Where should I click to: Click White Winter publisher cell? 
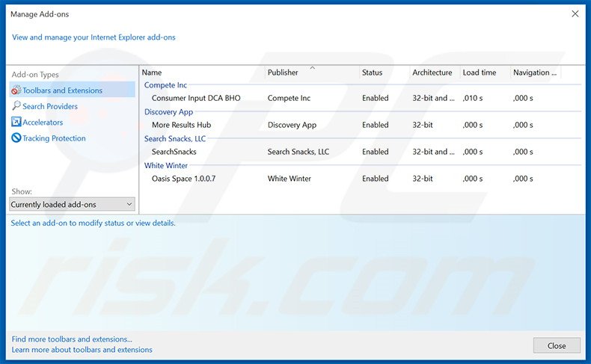tap(289, 179)
